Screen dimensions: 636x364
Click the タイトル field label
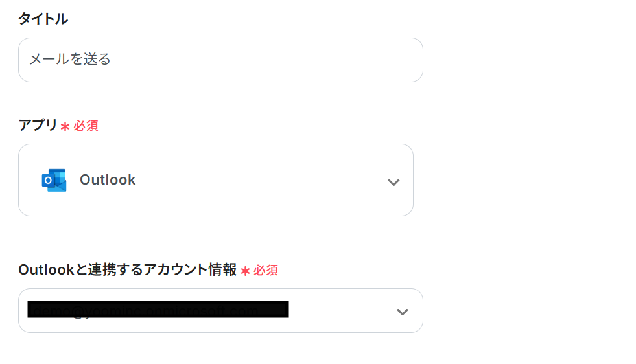coord(43,19)
